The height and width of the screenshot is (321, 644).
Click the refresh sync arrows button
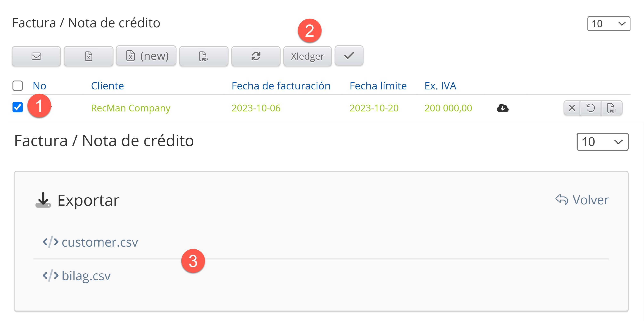point(256,56)
